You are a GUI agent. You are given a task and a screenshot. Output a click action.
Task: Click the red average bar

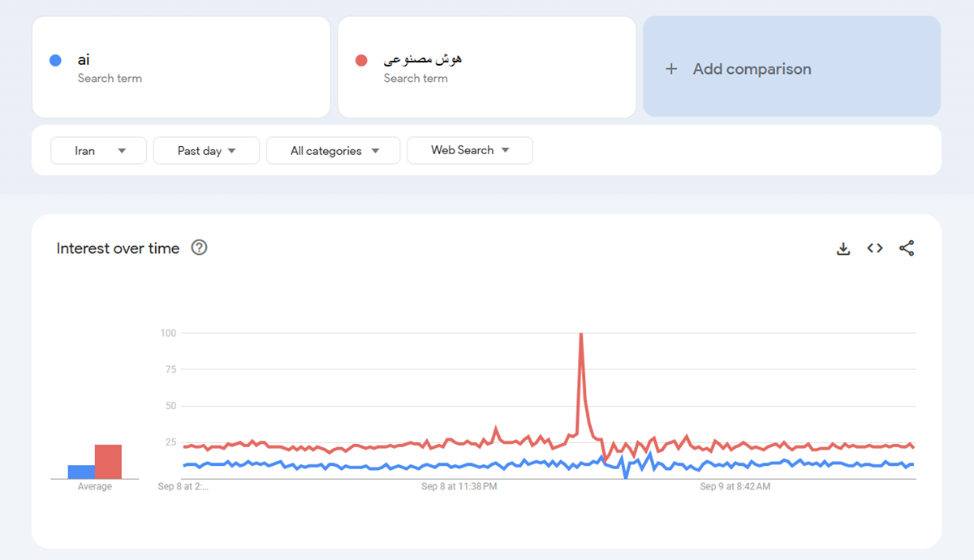[x=108, y=462]
